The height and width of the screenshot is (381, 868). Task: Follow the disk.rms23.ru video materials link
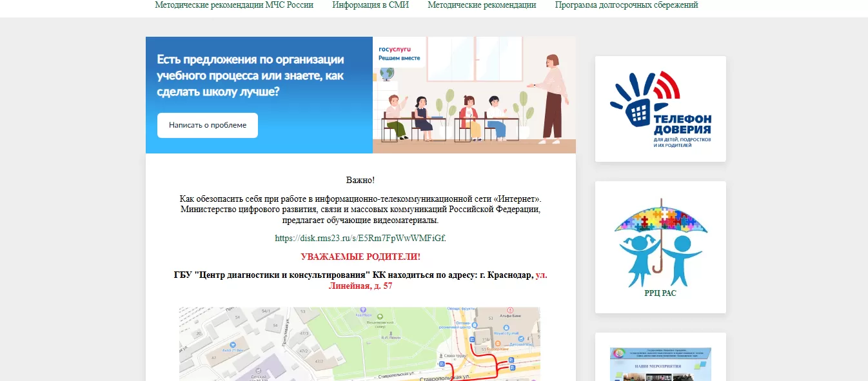(360, 238)
